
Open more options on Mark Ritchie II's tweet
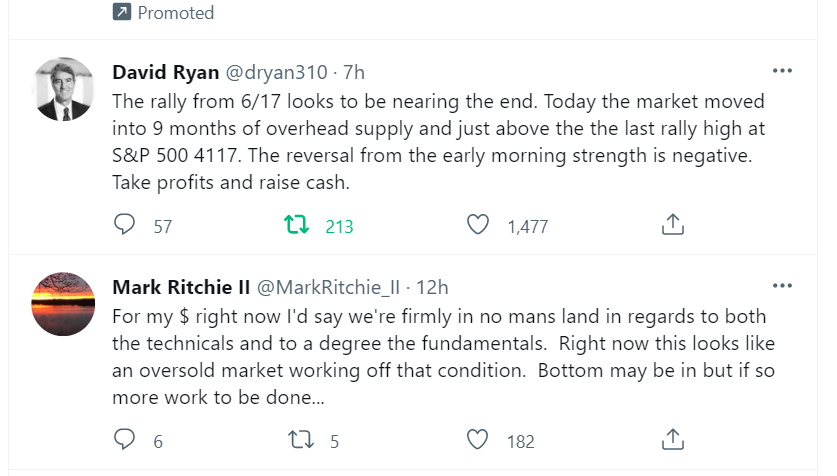point(783,286)
